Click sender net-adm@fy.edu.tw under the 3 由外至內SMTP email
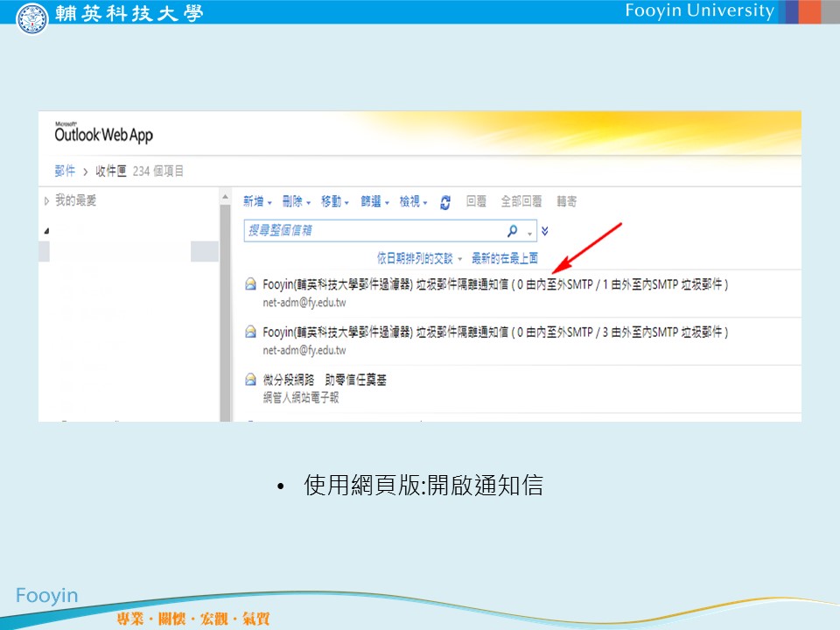 304,350
